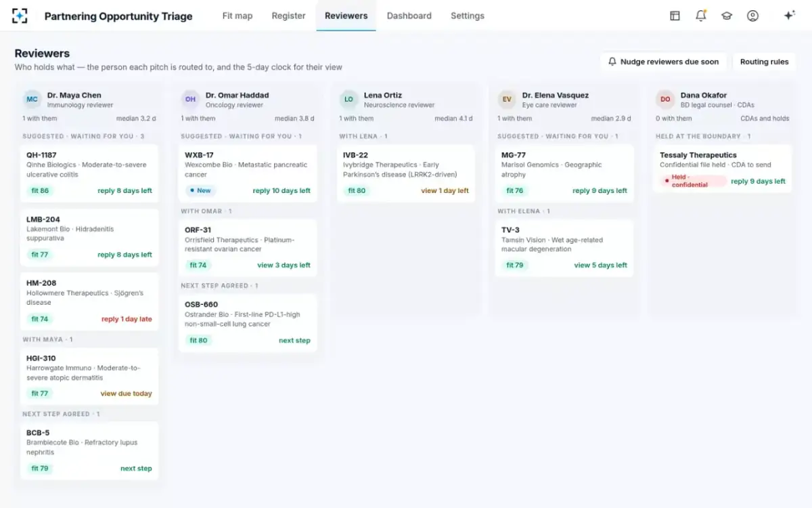The height and width of the screenshot is (508, 812).
Task: Click Lena Ortiz's LO avatar
Action: pos(348,100)
